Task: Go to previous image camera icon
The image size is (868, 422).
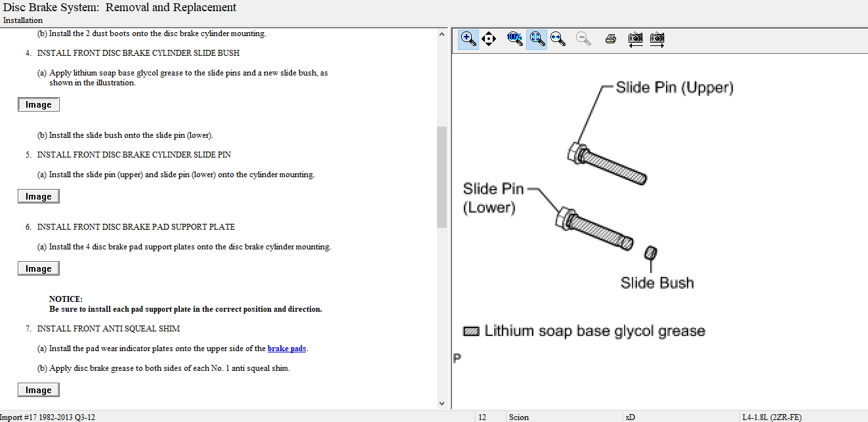Action: click(x=635, y=39)
